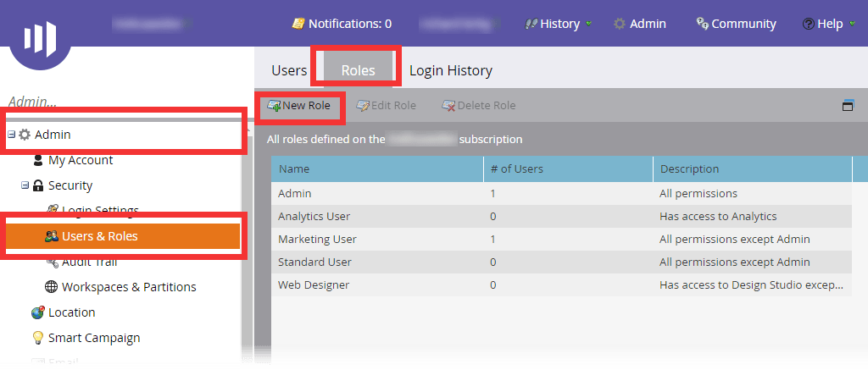Click the Smart Campaign lightbulb icon
The image size is (868, 370).
click(x=37, y=337)
